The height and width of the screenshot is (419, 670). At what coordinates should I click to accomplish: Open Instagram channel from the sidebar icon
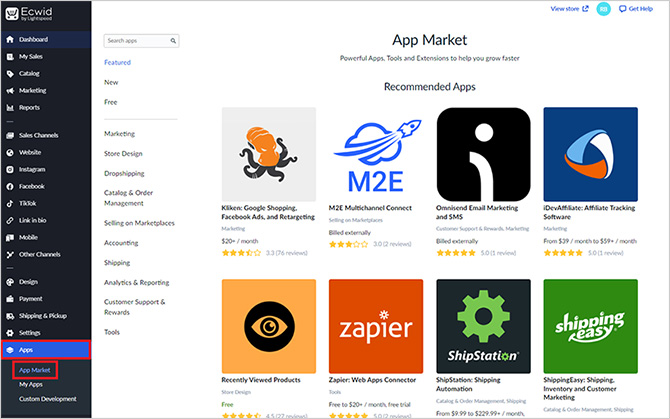click(x=10, y=170)
